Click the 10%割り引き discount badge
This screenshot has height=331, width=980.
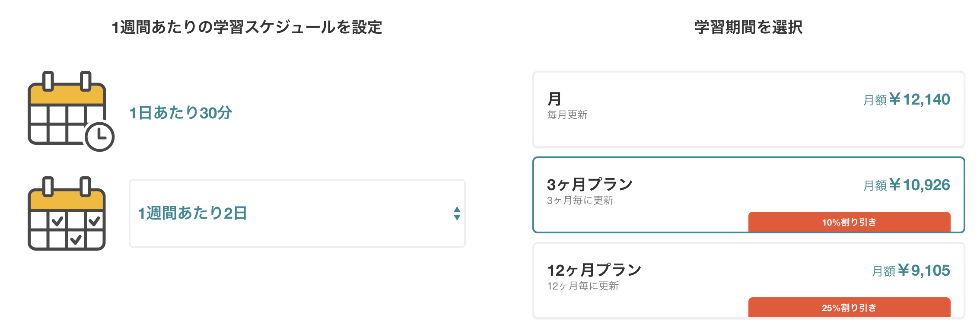pyautogui.click(x=849, y=222)
